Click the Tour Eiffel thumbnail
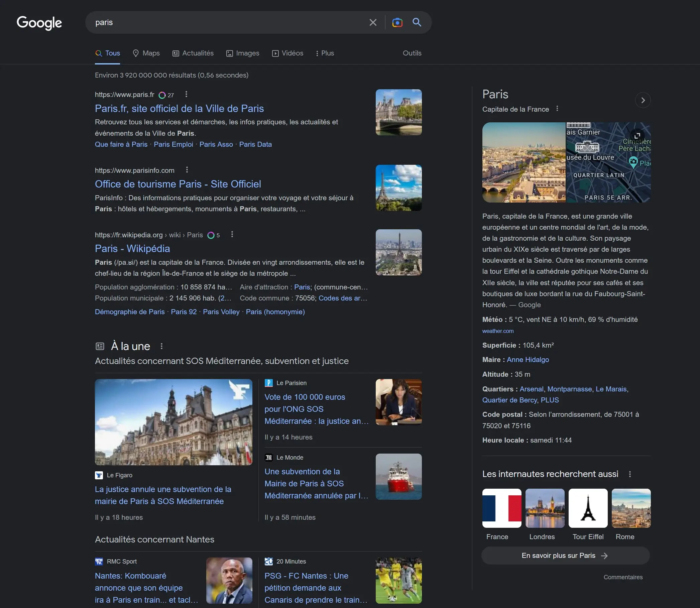The image size is (700, 608). click(588, 508)
